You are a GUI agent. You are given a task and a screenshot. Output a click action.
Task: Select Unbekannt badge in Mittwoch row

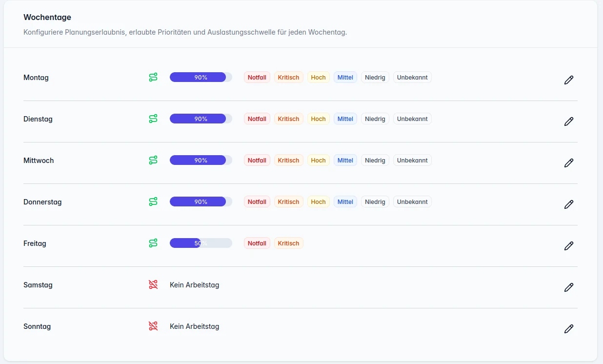(412, 160)
